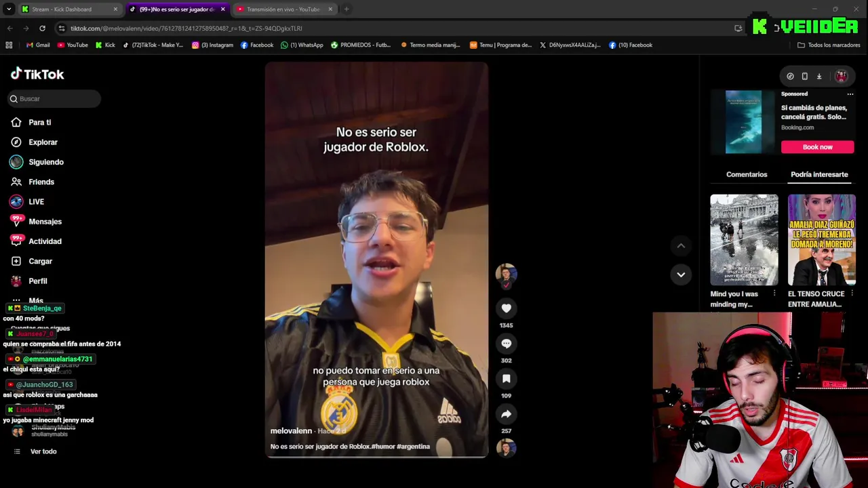The height and width of the screenshot is (488, 868).
Task: Click the download desktop app icon
Action: point(818,77)
